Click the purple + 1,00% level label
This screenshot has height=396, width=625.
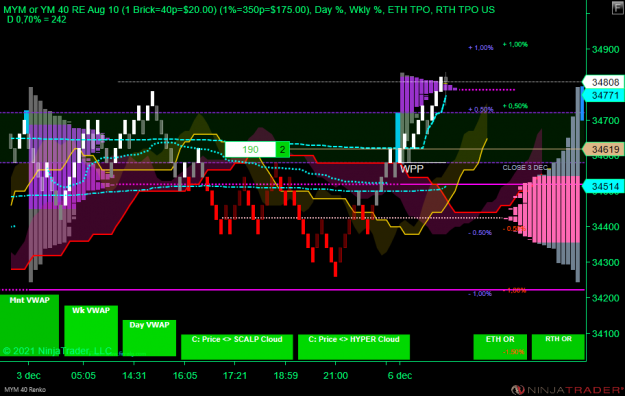click(x=481, y=48)
